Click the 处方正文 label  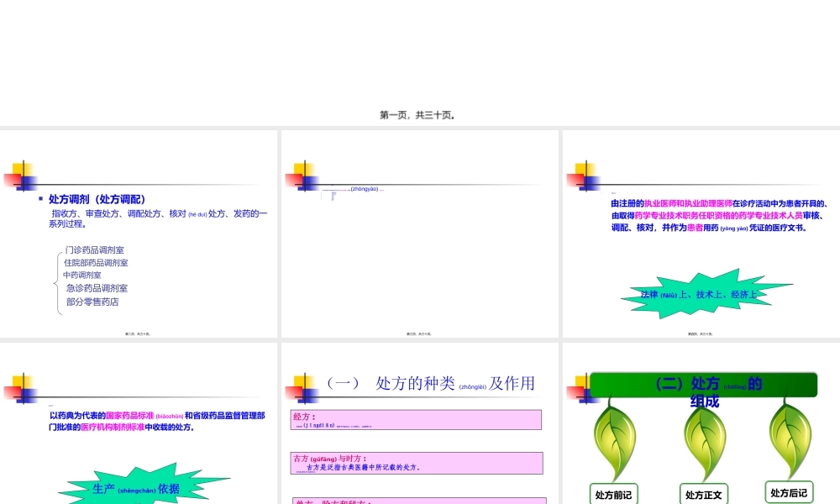click(703, 494)
